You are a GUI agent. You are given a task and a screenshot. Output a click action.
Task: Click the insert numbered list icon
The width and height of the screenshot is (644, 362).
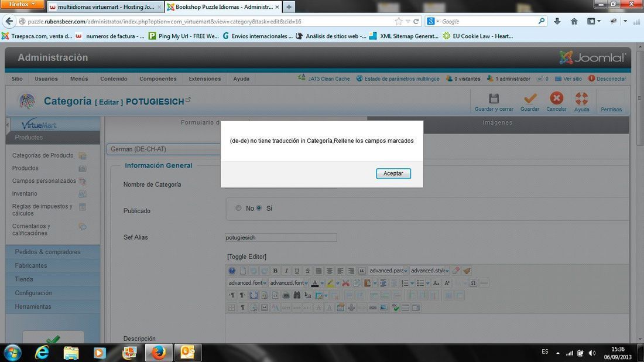[405, 283]
